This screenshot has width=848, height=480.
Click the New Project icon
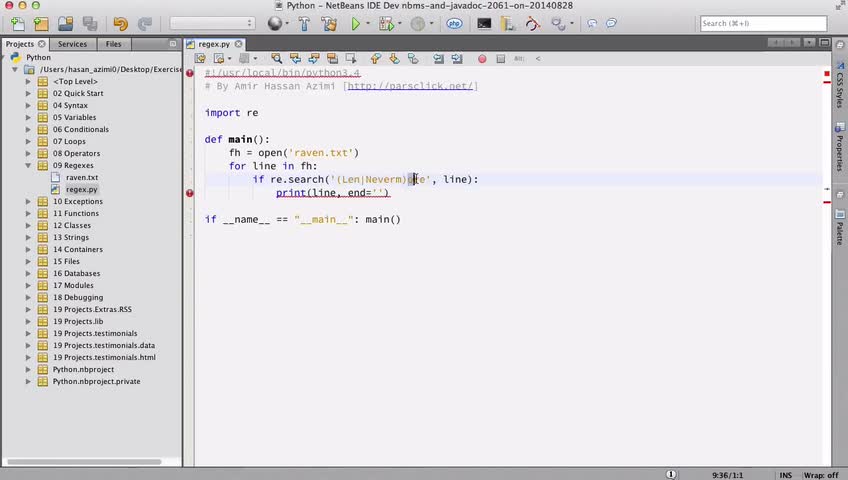(41, 23)
